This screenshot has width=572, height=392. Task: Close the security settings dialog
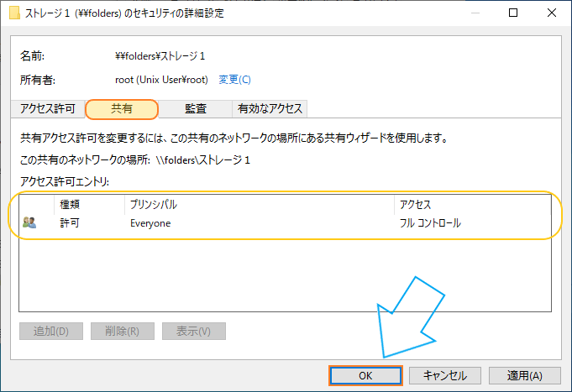(552, 13)
